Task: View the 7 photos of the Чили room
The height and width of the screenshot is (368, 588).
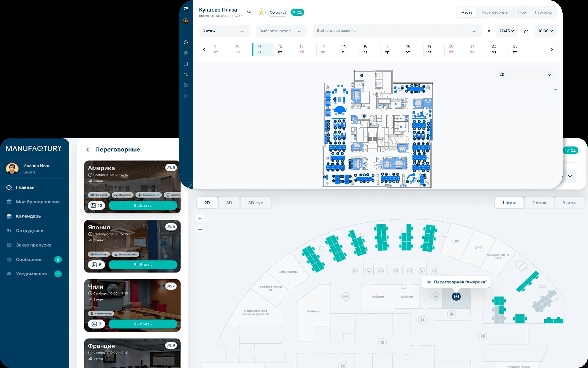Action: coord(96,324)
